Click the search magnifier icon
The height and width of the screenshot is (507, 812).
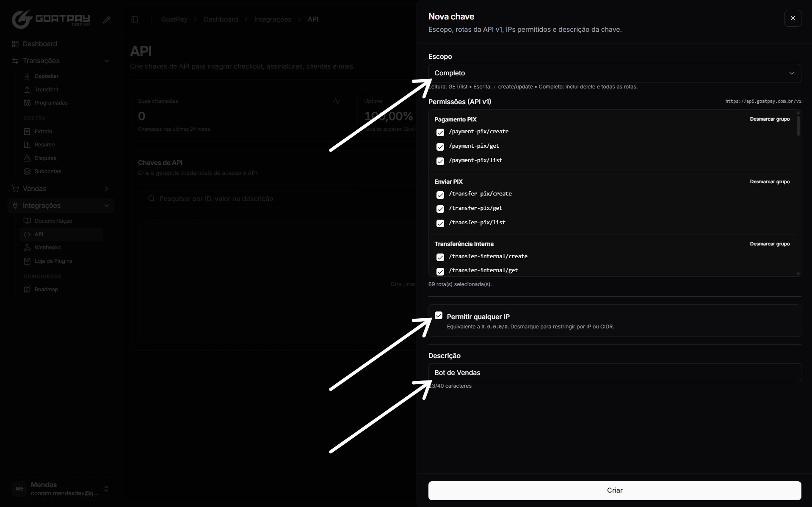click(x=151, y=199)
